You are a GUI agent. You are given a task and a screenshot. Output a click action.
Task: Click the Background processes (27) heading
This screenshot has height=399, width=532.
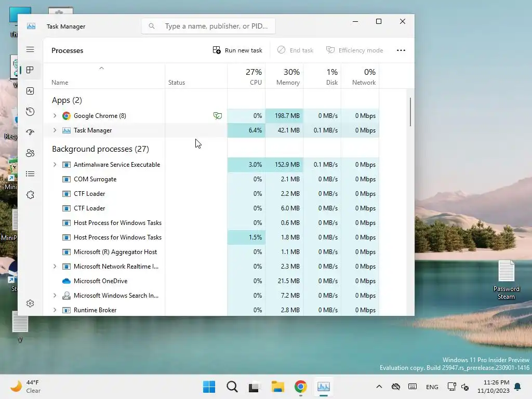tap(100, 149)
